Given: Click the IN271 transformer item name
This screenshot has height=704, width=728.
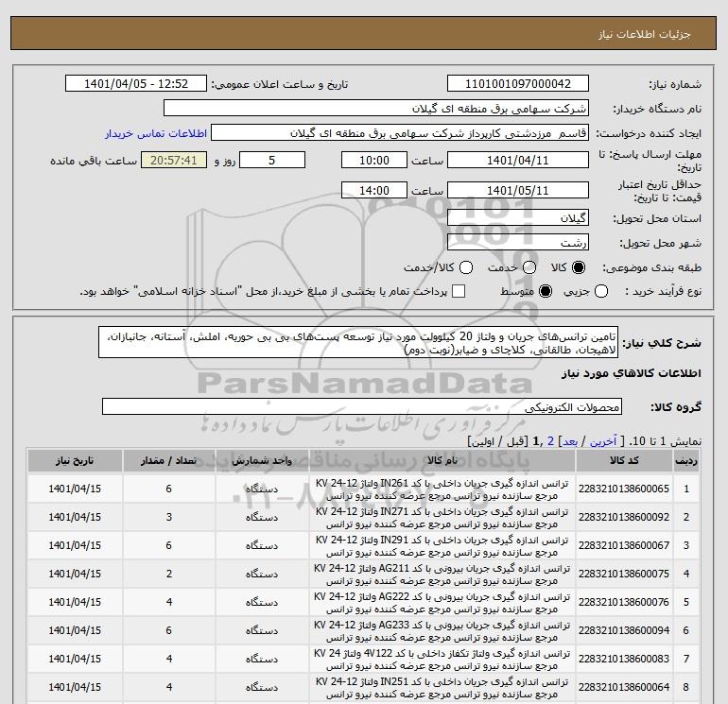Looking at the screenshot, I should (x=442, y=518).
